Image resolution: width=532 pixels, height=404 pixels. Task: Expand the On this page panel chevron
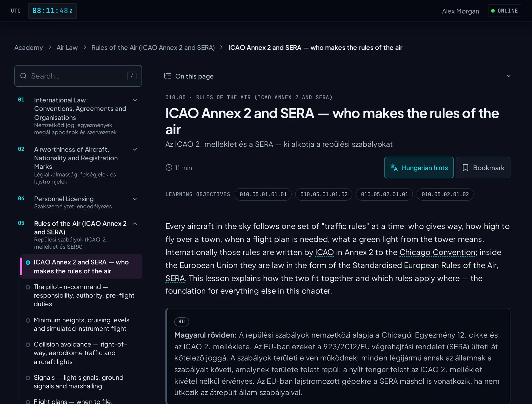pos(509,76)
